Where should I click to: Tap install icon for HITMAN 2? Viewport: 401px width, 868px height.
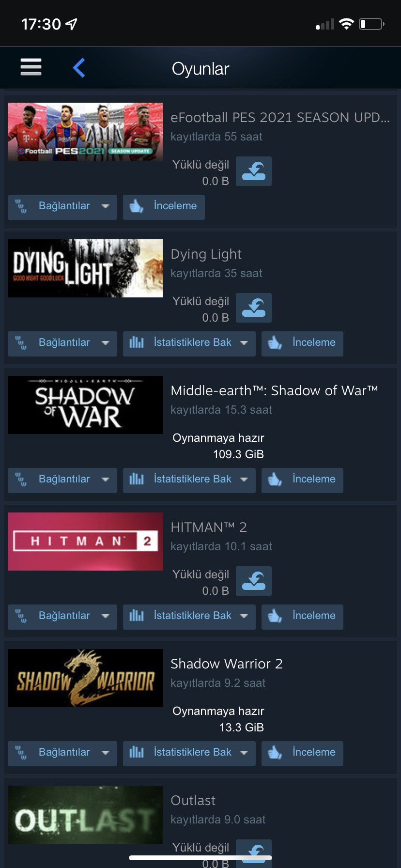click(254, 581)
